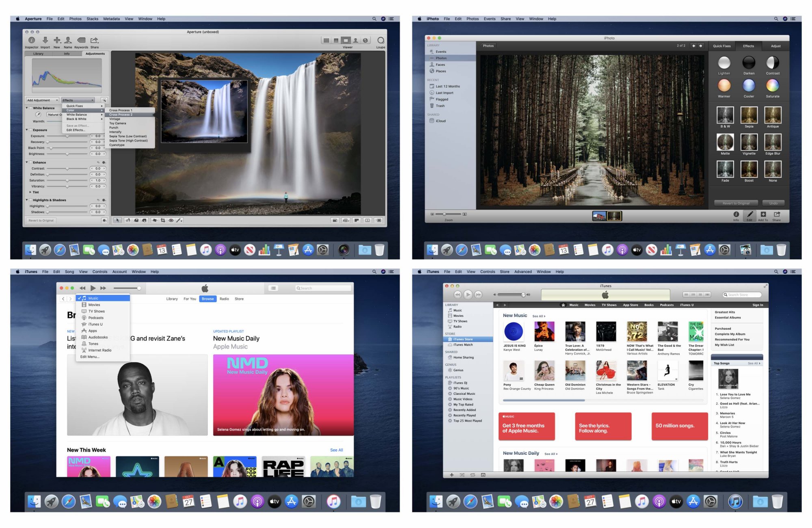The width and height of the screenshot is (812, 528).
Task: Open the Keywords tool in Aperture
Action: (81, 40)
